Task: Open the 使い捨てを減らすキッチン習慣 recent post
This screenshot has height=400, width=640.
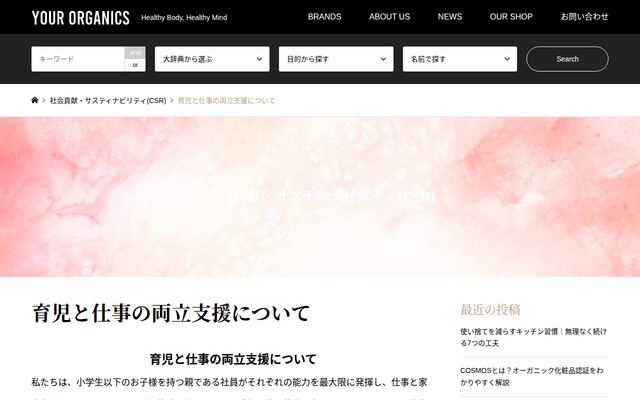Action: pyautogui.click(x=533, y=337)
